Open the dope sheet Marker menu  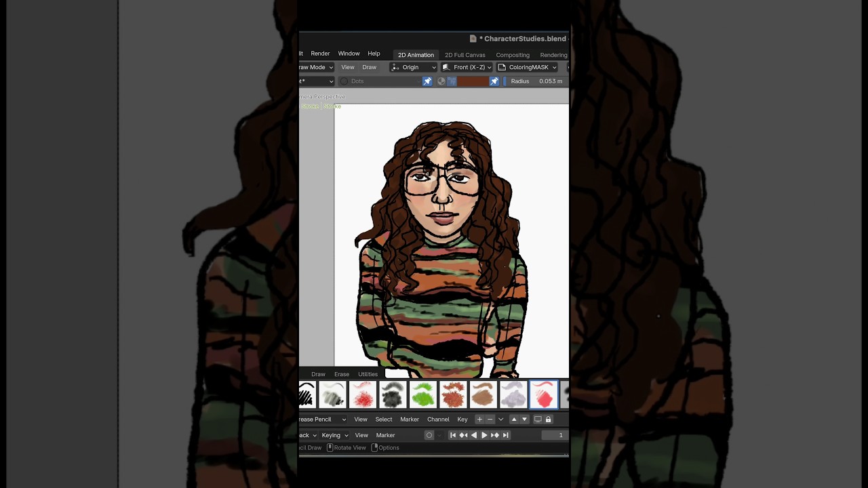coord(410,420)
